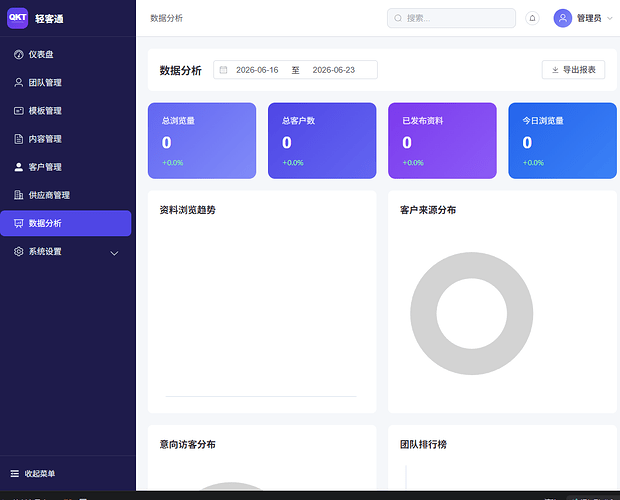Click the 意向访客分布 heading
This screenshot has height=500, width=620.
click(188, 444)
